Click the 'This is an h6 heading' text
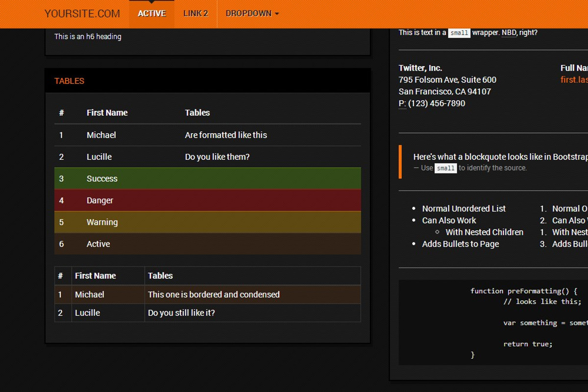 point(88,36)
